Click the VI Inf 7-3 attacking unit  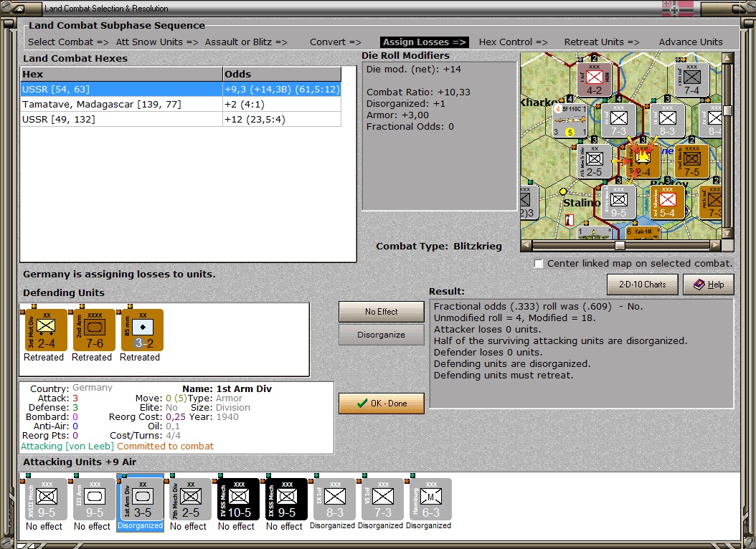(383, 500)
